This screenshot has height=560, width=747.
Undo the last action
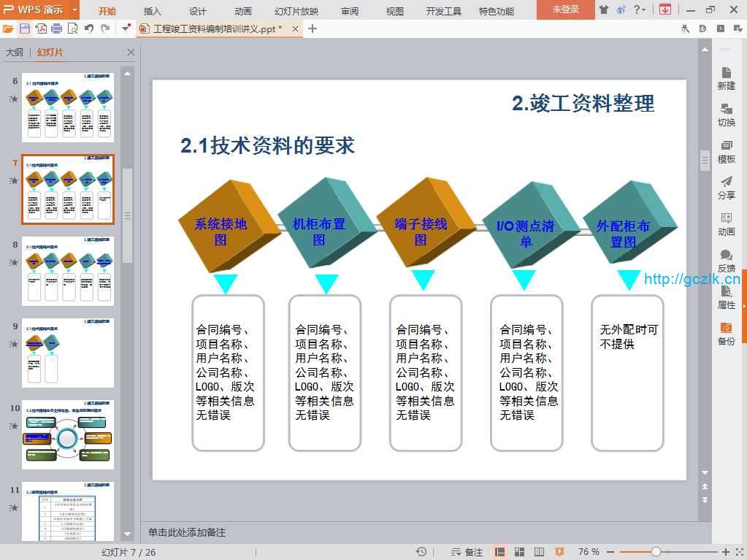pos(88,28)
